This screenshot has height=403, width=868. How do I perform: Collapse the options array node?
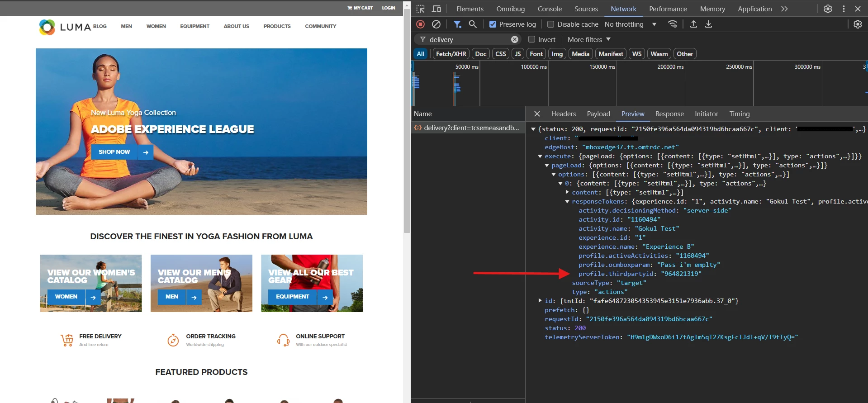(554, 175)
